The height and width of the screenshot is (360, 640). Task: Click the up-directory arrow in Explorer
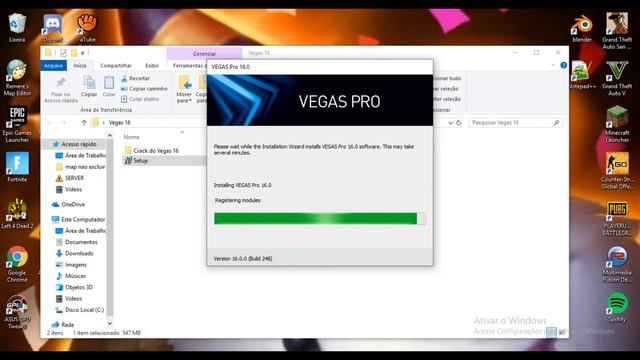(84, 122)
